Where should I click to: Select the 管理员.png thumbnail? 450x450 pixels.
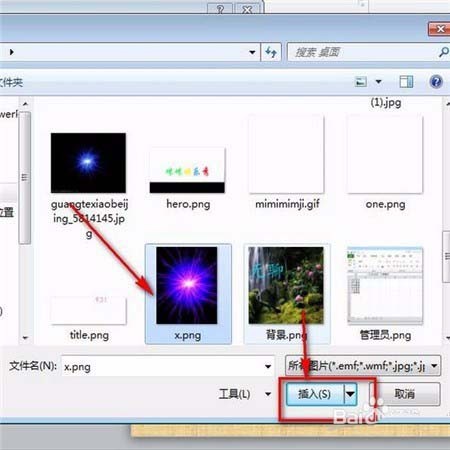[x=385, y=294]
